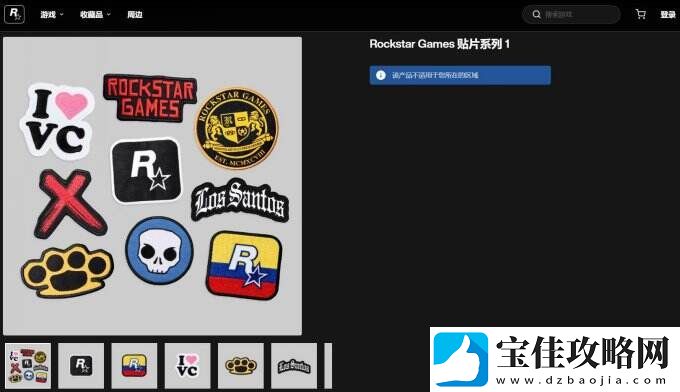Select the black Rockstar logo patch thumbnail
Image resolution: width=680 pixels, height=392 pixels.
81,366
